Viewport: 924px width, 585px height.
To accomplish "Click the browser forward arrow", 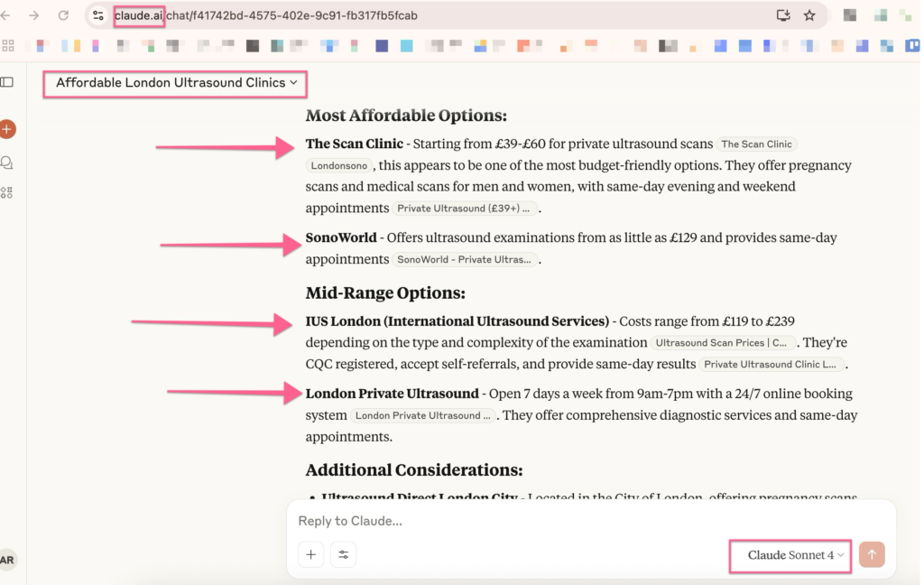I will [x=34, y=16].
